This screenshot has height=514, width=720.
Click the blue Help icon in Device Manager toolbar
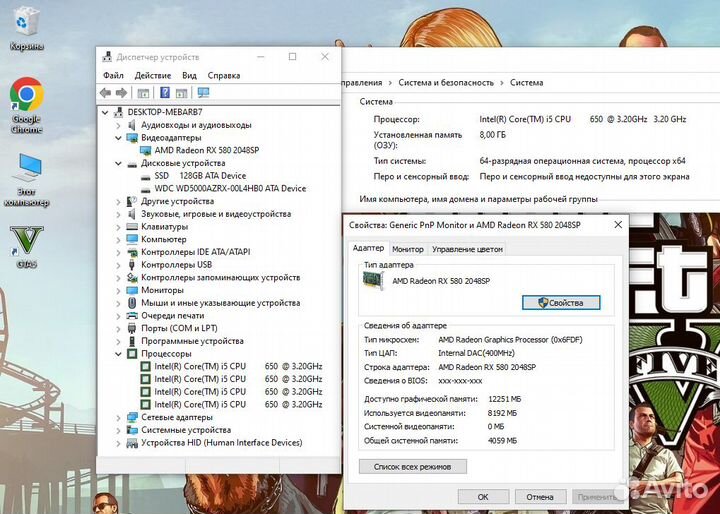click(165, 93)
